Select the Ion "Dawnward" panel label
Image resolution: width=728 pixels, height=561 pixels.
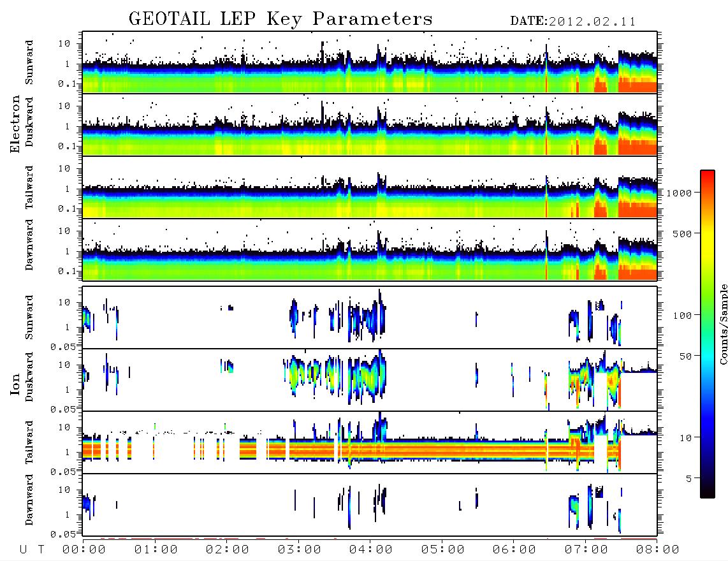pos(29,499)
